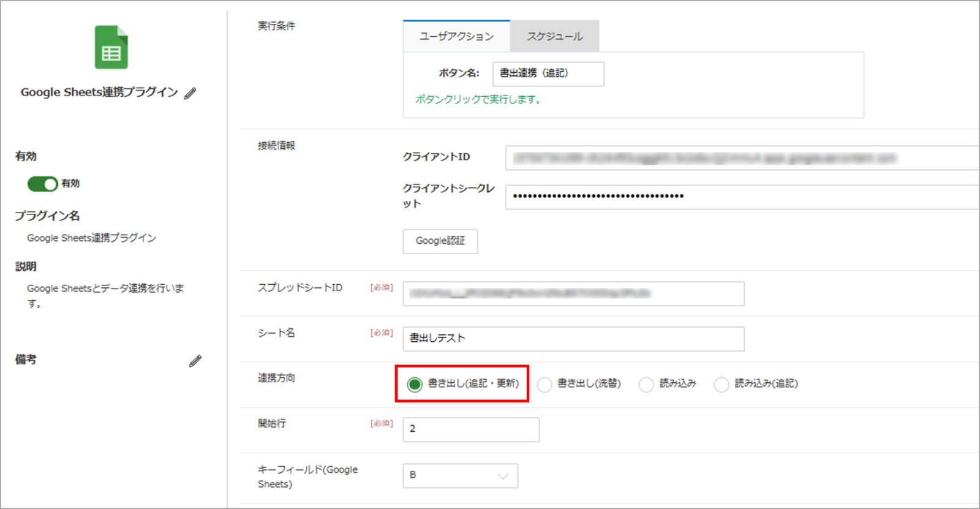Open the スケジュール tab

555,37
